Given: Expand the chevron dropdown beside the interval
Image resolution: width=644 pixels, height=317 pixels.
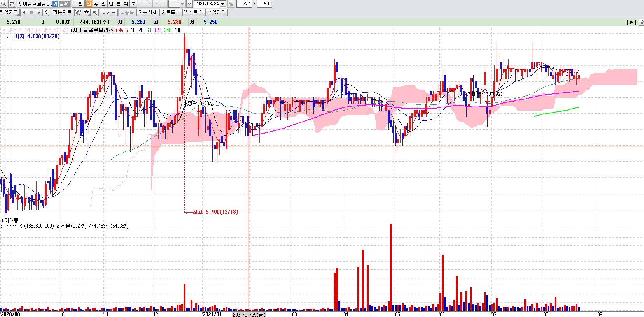Looking at the screenshot, I should [x=189, y=4].
